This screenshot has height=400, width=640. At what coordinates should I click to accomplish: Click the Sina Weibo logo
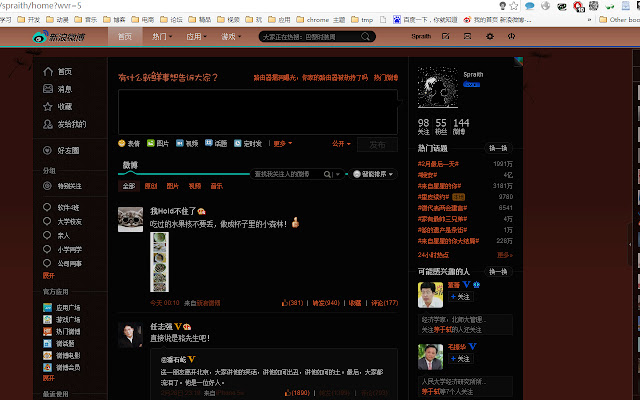click(x=59, y=37)
